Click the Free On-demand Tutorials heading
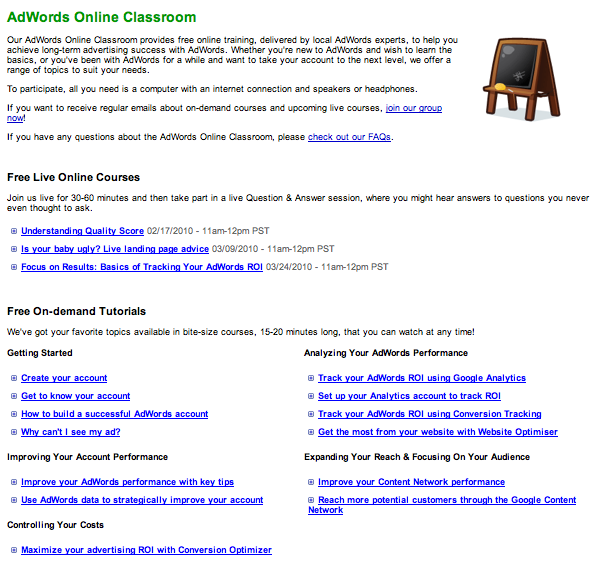This screenshot has height=568, width=594. [77, 311]
